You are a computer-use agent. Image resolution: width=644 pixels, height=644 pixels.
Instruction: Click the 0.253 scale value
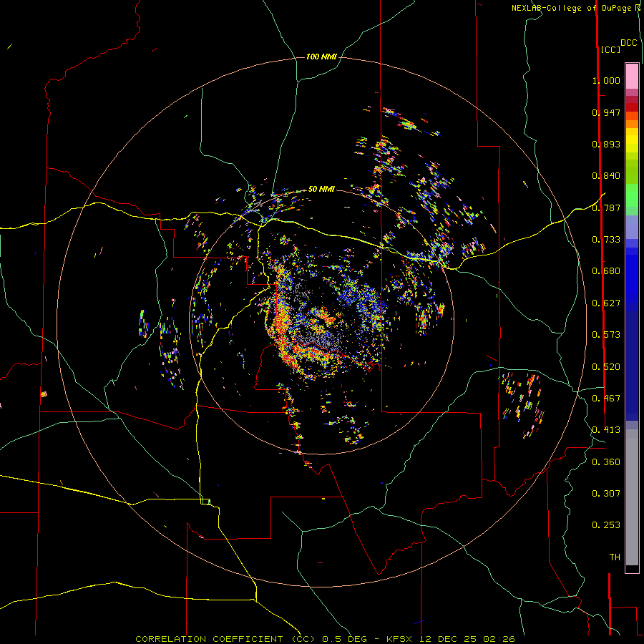(x=606, y=525)
